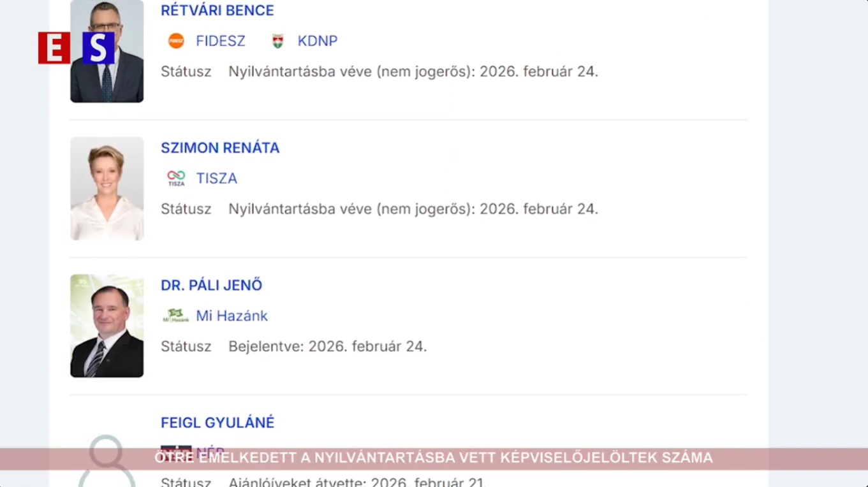Viewport: 868px width, 487px height.
Task: Click Szimon Renáta's portrait photo
Action: pos(107,189)
